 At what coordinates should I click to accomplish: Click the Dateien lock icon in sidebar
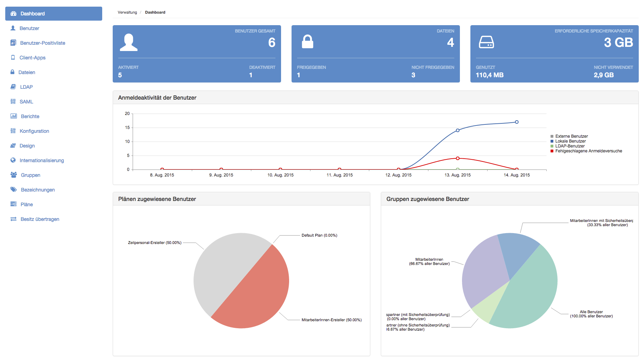coord(13,72)
